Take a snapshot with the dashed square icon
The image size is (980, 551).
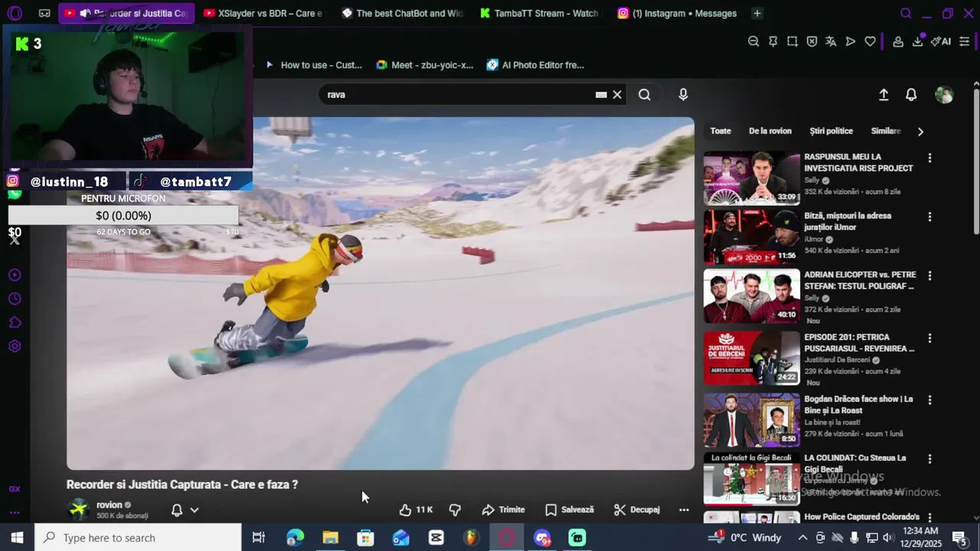(x=792, y=41)
